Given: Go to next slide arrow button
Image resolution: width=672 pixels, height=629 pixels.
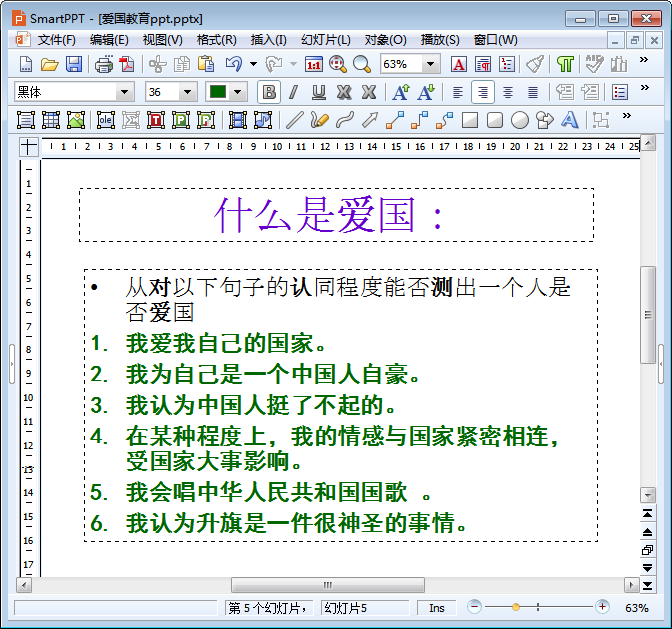Looking at the screenshot, I should click(648, 568).
